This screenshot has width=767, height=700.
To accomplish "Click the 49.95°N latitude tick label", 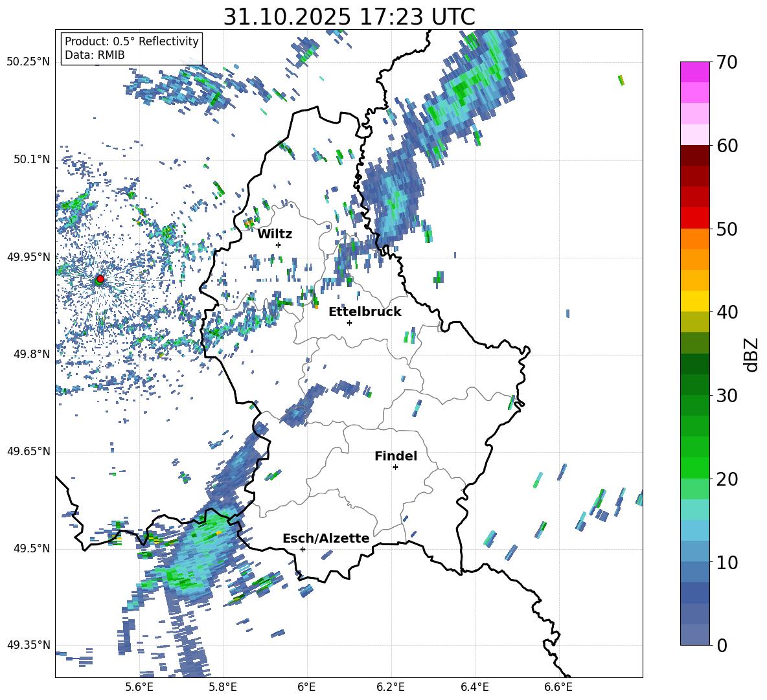I will (x=29, y=256).
